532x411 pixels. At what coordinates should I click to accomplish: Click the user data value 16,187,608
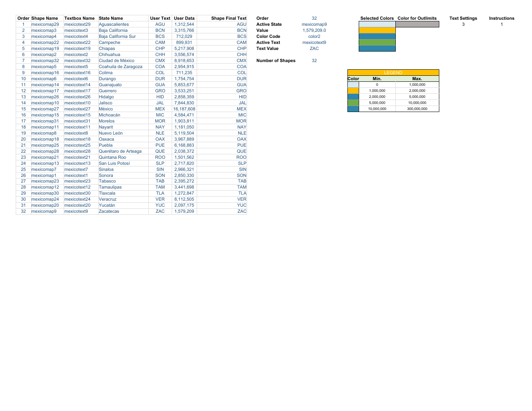184,109
